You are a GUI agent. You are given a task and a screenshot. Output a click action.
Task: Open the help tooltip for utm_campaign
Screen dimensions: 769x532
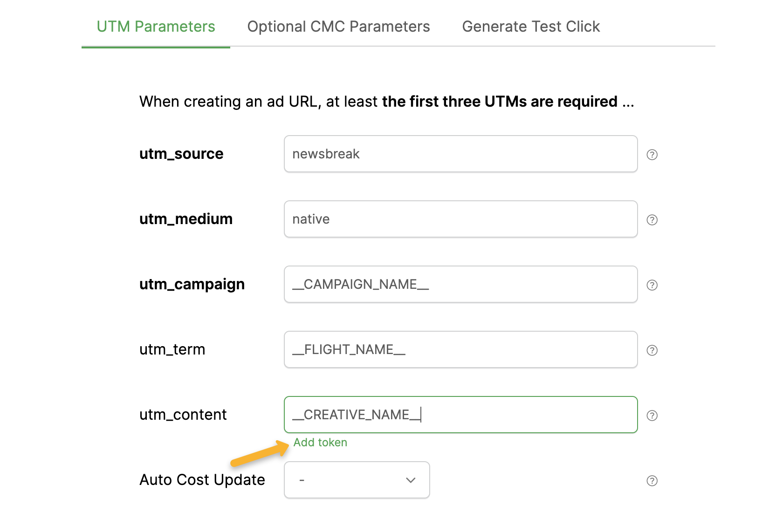tap(652, 285)
